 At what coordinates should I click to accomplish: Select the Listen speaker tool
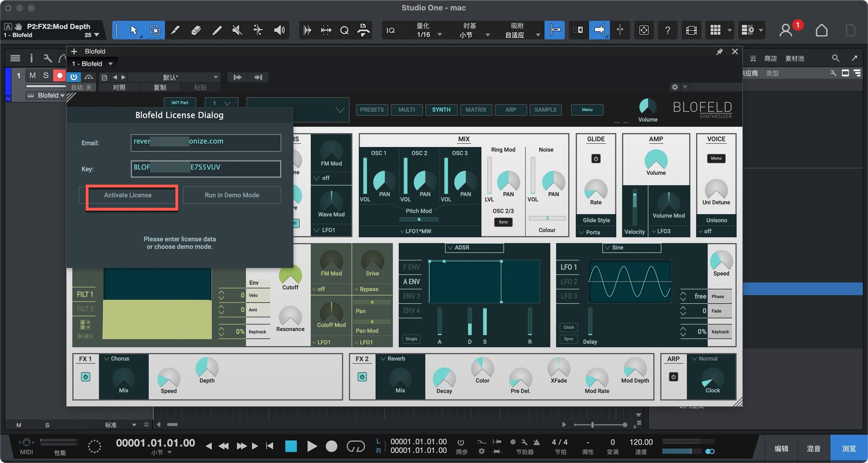coord(279,30)
